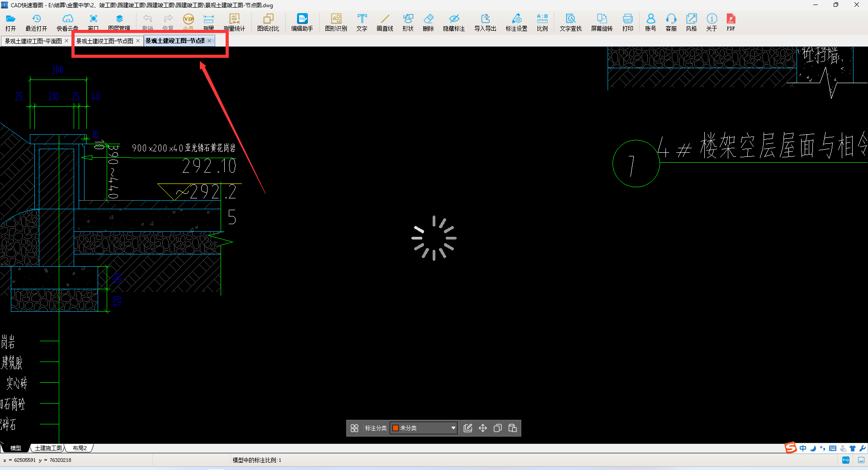Click the move cross-arrows icon
The image size is (868, 470).
coord(483,428)
